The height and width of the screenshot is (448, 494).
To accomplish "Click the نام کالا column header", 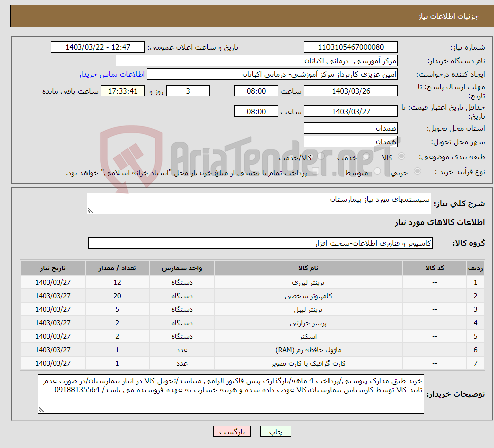I will click(308, 268).
